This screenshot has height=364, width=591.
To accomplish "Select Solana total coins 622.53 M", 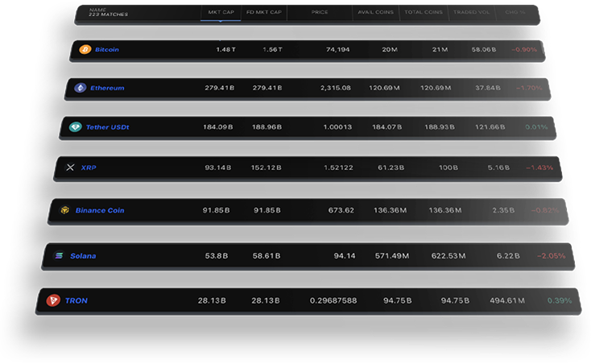I will point(448,256).
